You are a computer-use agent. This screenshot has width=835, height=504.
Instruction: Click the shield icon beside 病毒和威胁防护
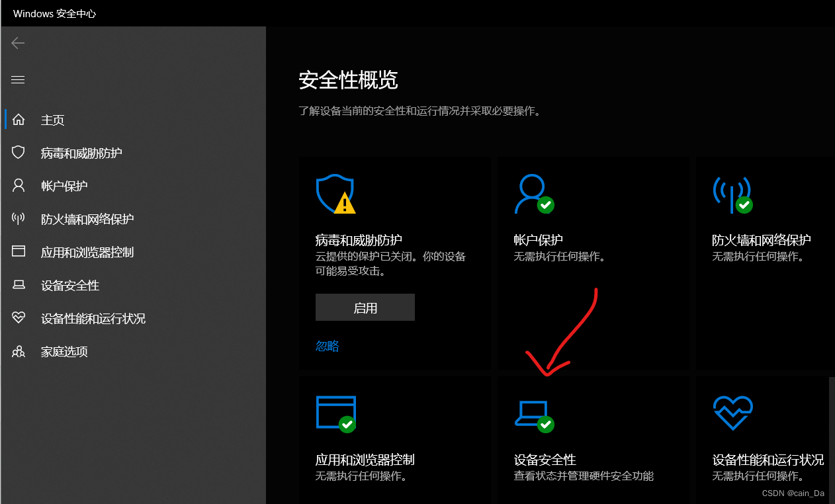[x=19, y=153]
